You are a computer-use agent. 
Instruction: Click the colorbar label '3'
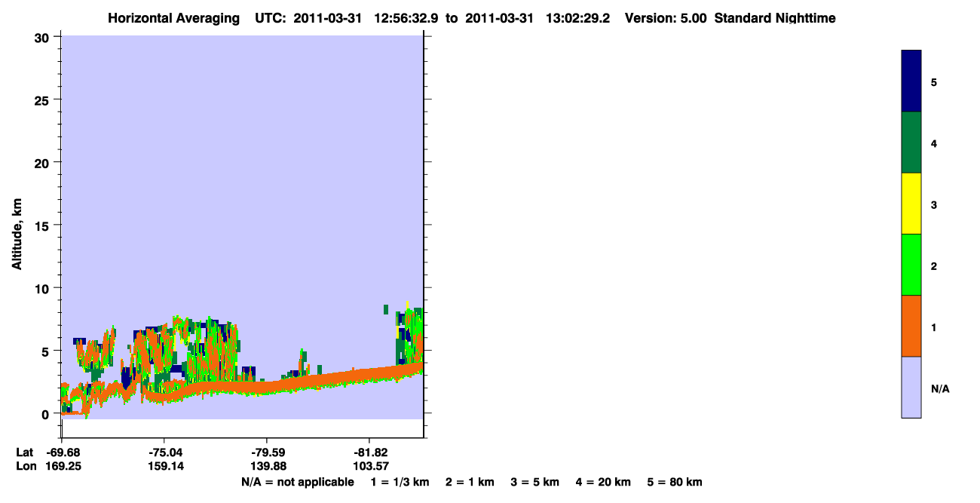point(934,204)
